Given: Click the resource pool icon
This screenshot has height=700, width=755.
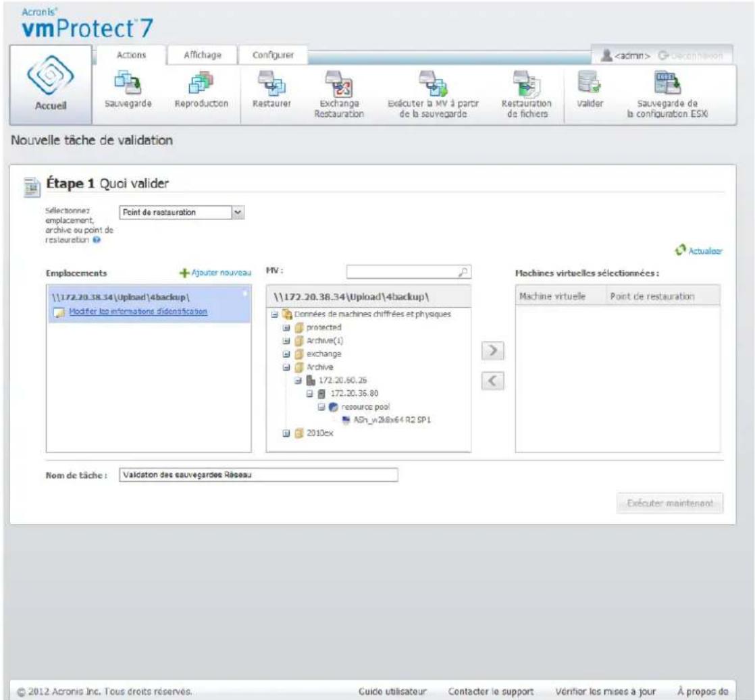Looking at the screenshot, I should (333, 407).
